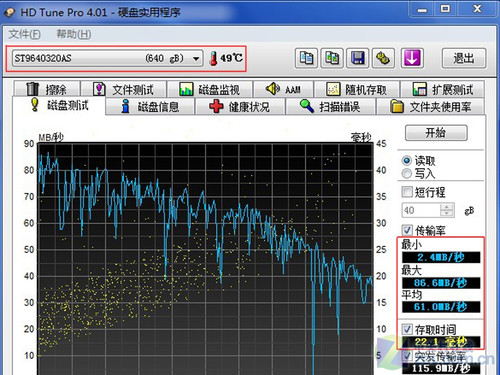Click the thermometer temperature icon

pyautogui.click(x=213, y=58)
